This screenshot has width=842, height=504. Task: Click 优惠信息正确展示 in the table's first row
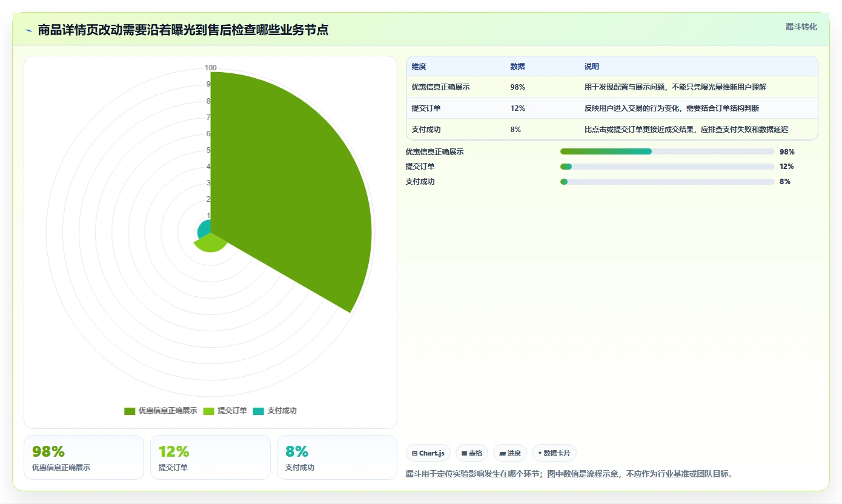(441, 87)
